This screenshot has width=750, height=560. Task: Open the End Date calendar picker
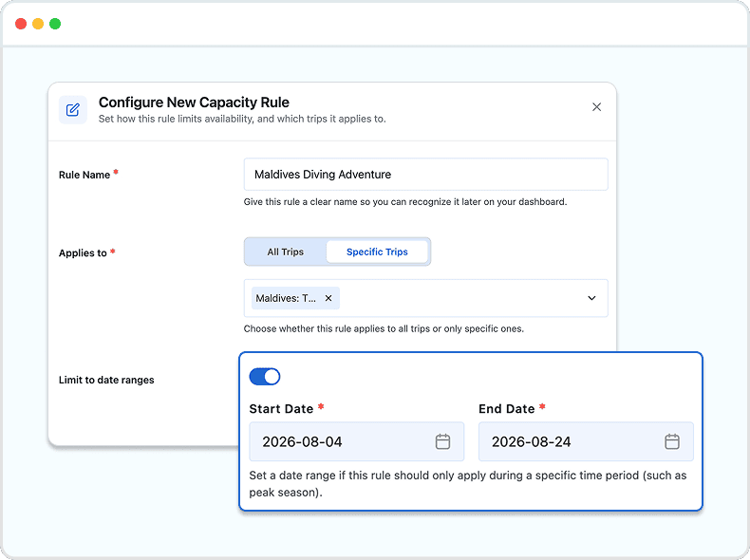[672, 441]
